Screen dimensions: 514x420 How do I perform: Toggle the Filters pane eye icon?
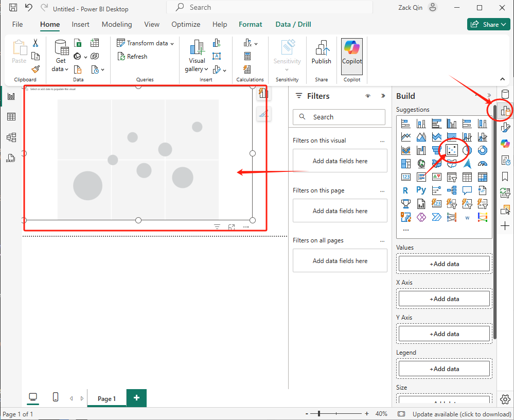point(368,96)
